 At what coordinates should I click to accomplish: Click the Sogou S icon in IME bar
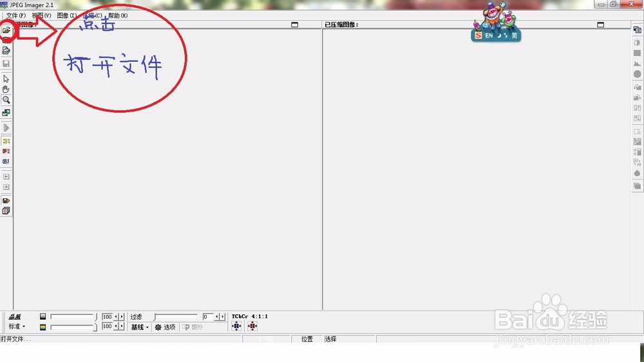coord(478,35)
